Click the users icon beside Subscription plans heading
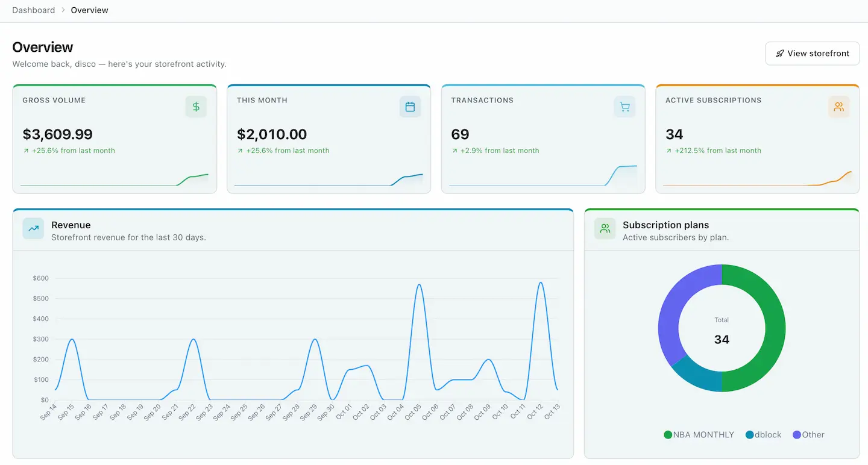 click(605, 228)
